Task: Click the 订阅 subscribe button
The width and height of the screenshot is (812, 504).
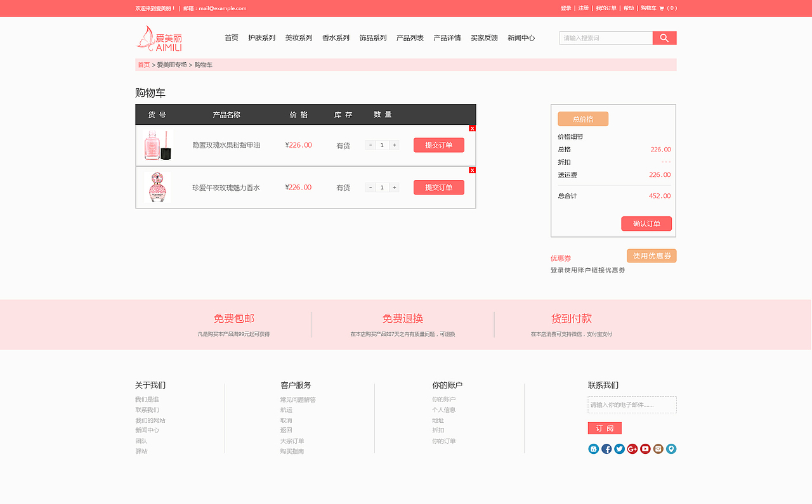Action: tap(605, 428)
